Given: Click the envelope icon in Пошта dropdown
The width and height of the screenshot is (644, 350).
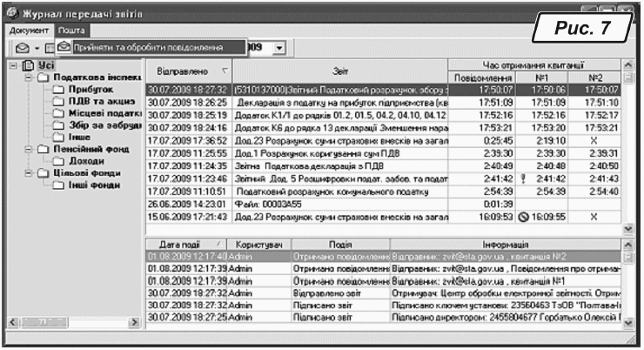Looking at the screenshot, I should click(64, 47).
